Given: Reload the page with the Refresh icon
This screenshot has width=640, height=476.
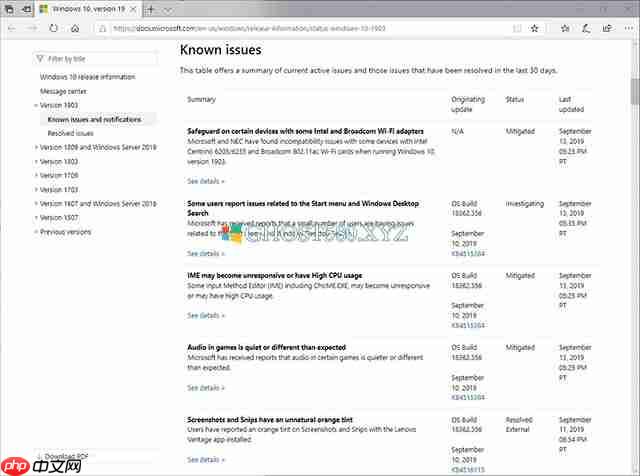Looking at the screenshot, I should pyautogui.click(x=53, y=28).
